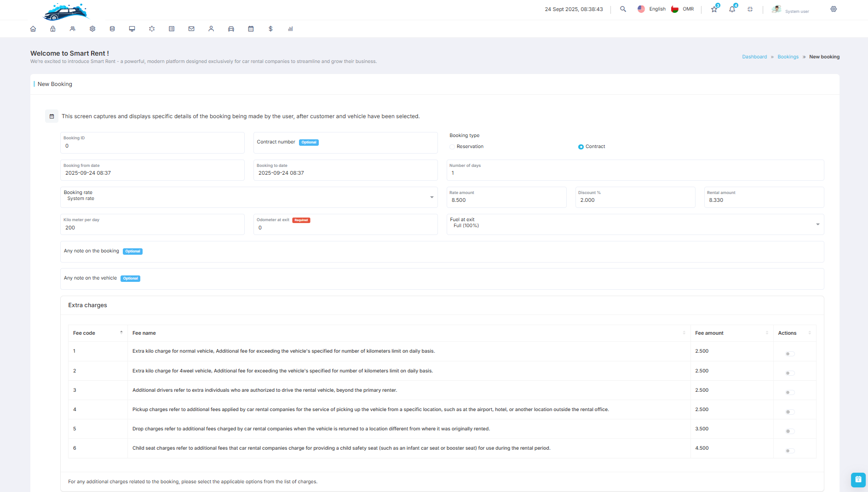The width and height of the screenshot is (868, 492).
Task: Open the Booking rate dropdown
Action: (248, 197)
